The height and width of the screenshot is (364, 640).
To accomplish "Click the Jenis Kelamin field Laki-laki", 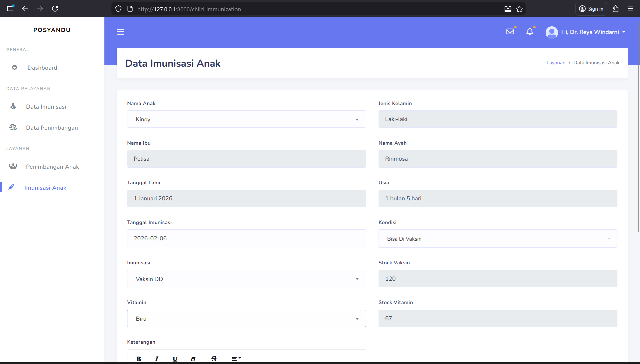I will click(498, 119).
